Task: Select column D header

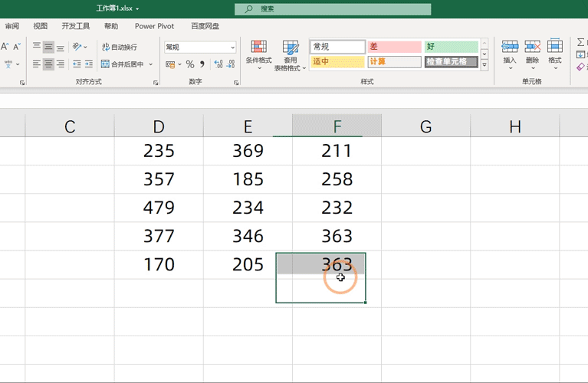Action: pos(159,126)
